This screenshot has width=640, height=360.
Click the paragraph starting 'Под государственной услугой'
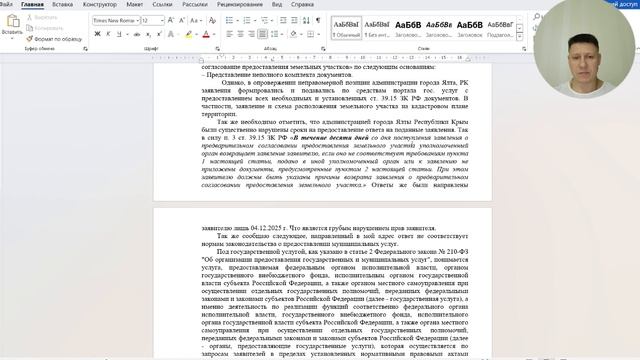point(335,303)
